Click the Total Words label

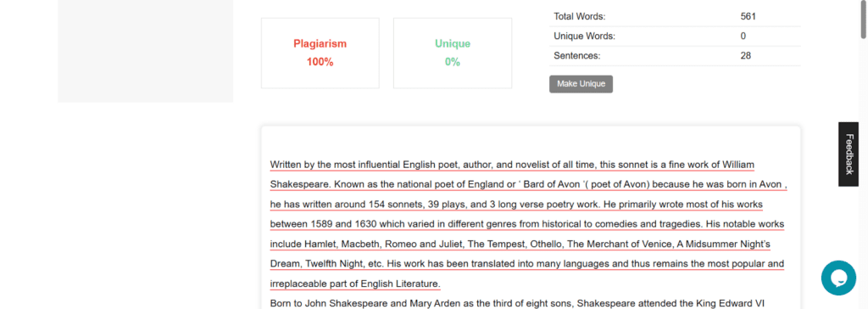[x=579, y=17]
